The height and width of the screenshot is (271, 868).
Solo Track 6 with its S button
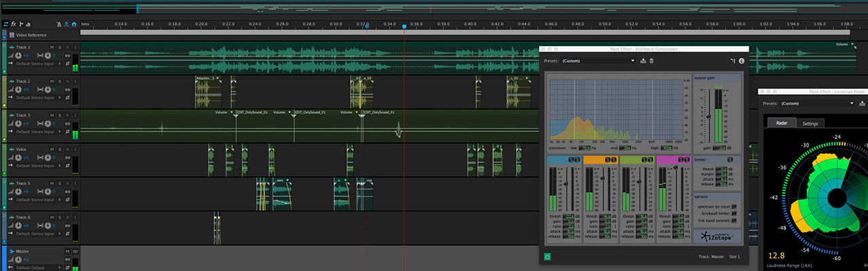[60, 217]
